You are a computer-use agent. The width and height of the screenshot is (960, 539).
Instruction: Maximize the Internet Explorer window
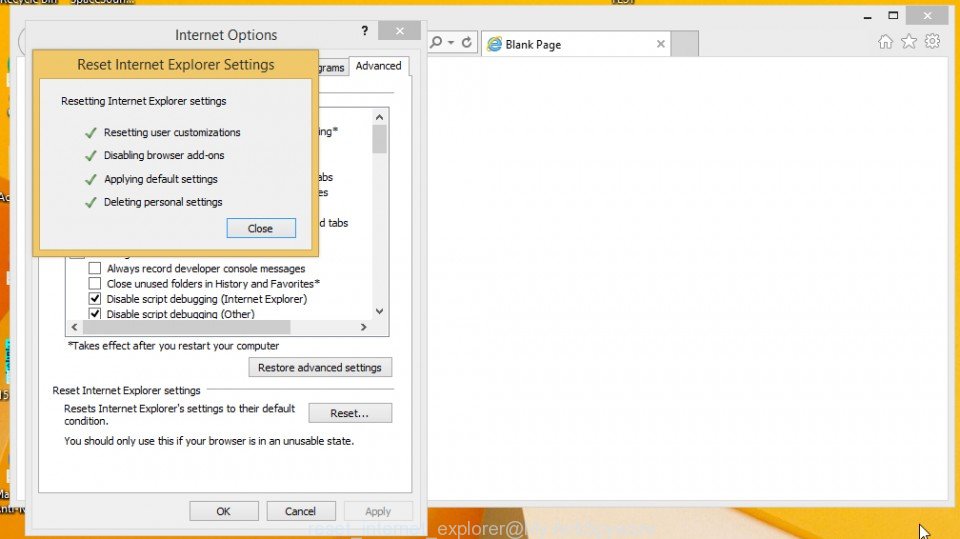click(893, 16)
